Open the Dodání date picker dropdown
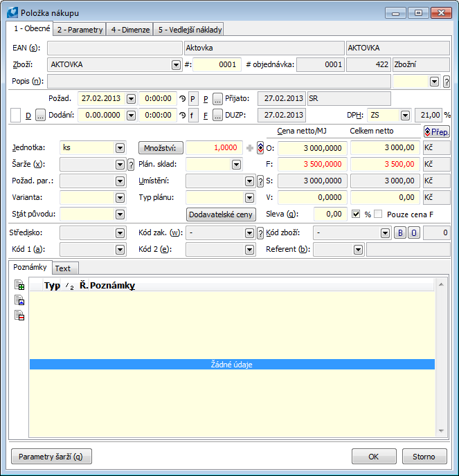Screen dimensions: 459x476 131,116
